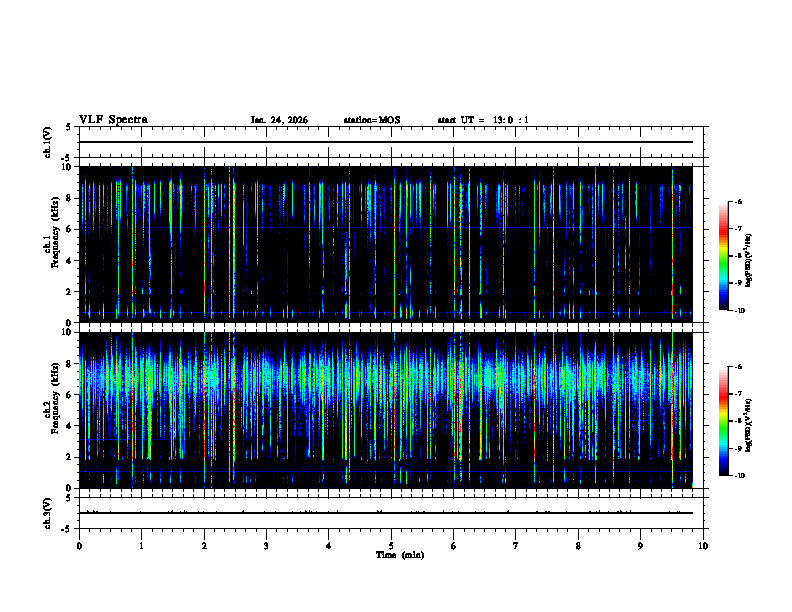This screenshot has height=612, width=792.
Task: Click the "start UT = 13: 0 : 1" text
Action: (x=483, y=120)
